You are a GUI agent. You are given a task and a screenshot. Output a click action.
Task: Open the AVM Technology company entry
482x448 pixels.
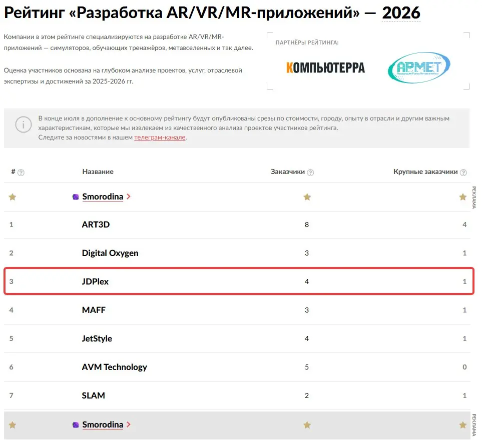click(114, 367)
